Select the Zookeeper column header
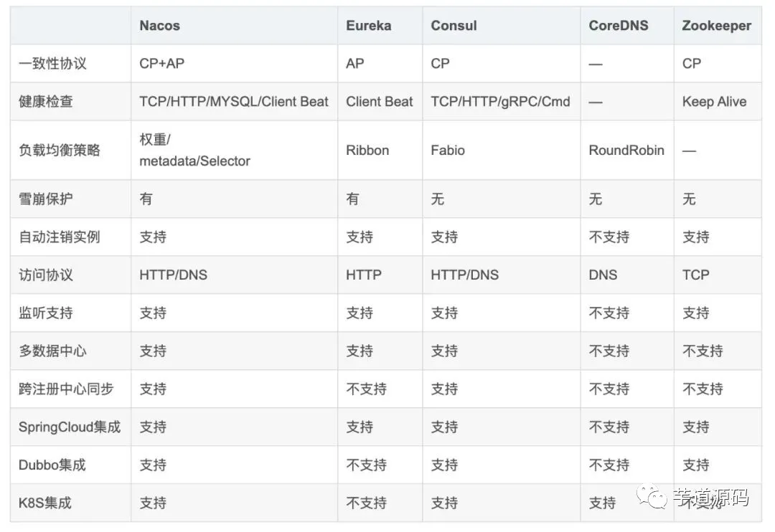 [x=716, y=26]
